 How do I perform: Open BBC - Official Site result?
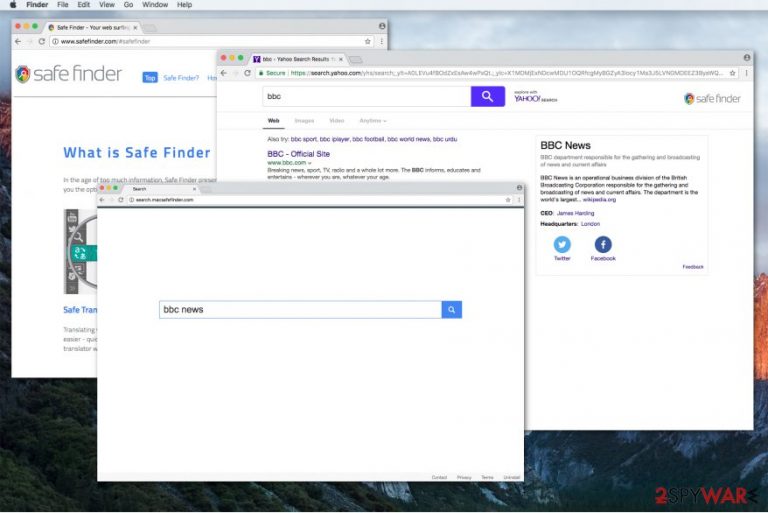298,154
